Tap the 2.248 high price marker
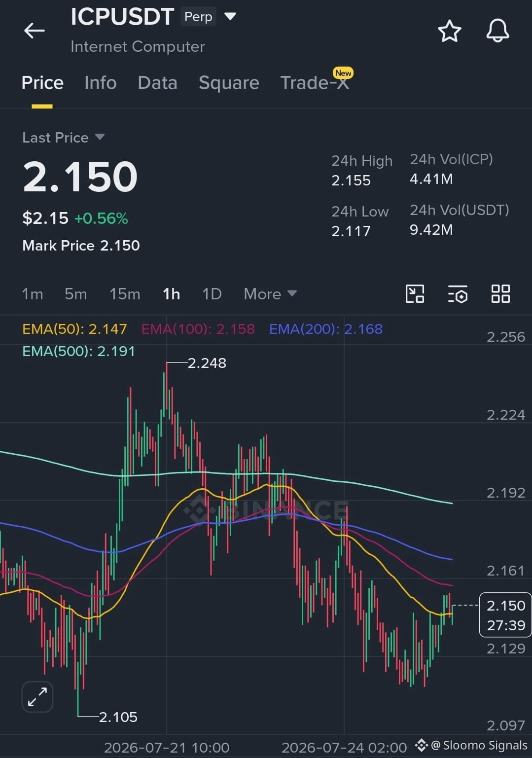 [x=207, y=363]
